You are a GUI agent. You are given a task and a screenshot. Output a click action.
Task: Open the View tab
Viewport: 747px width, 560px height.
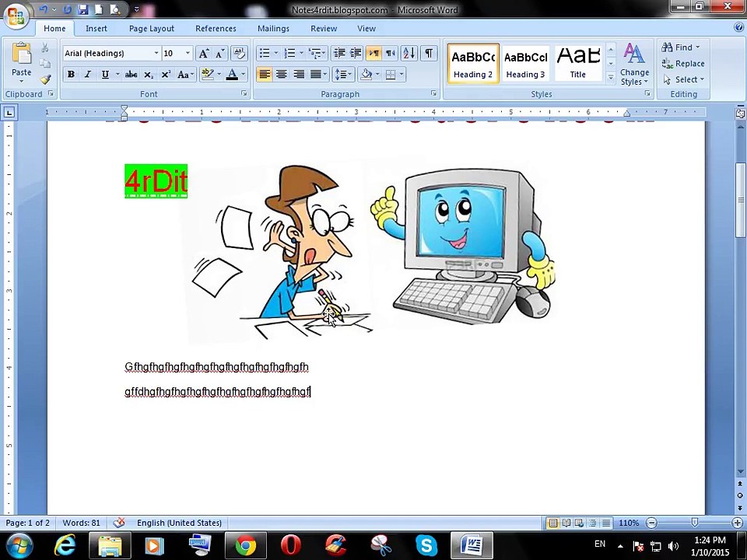(x=366, y=29)
